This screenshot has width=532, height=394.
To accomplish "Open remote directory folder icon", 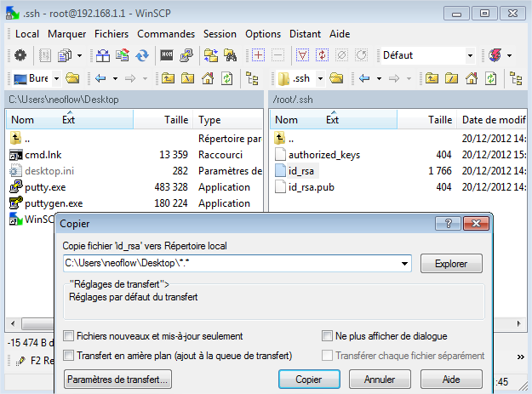I will (336, 78).
